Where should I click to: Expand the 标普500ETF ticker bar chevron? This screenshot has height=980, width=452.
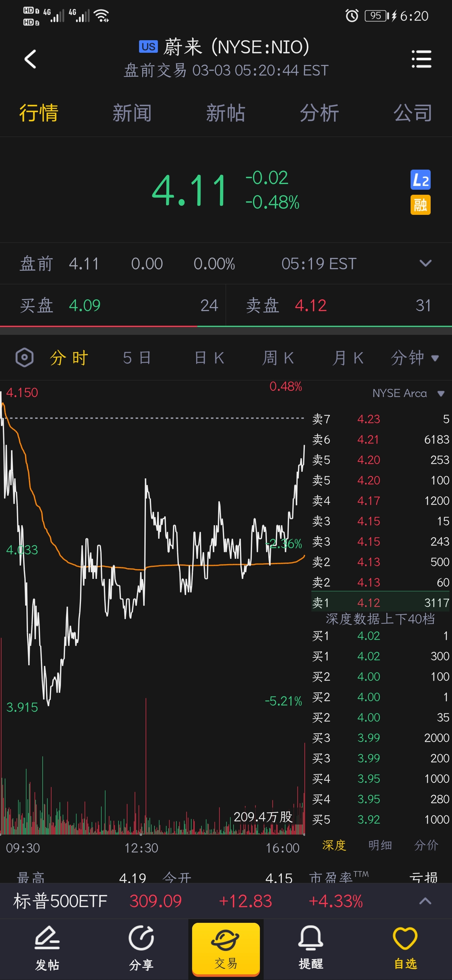(425, 901)
